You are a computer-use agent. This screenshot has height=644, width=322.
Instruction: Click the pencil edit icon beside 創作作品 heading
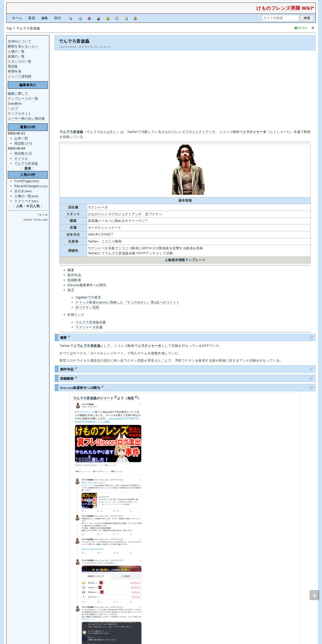coord(76,368)
